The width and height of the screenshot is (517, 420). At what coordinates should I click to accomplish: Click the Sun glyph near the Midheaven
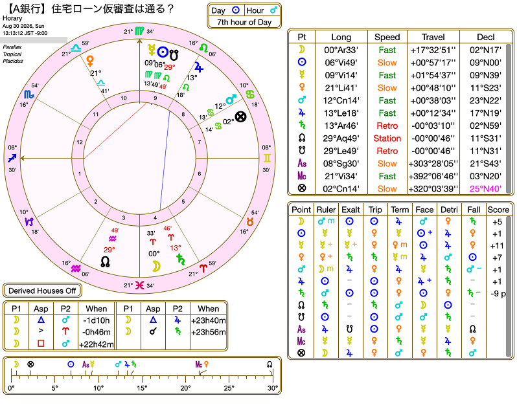click(x=163, y=52)
